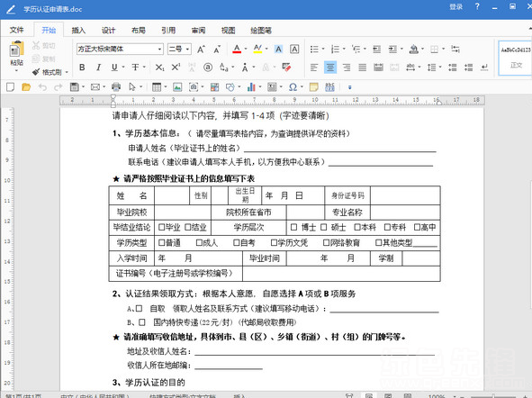Switch to the 插入 tab
The height and width of the screenshot is (398, 532).
pos(78,31)
